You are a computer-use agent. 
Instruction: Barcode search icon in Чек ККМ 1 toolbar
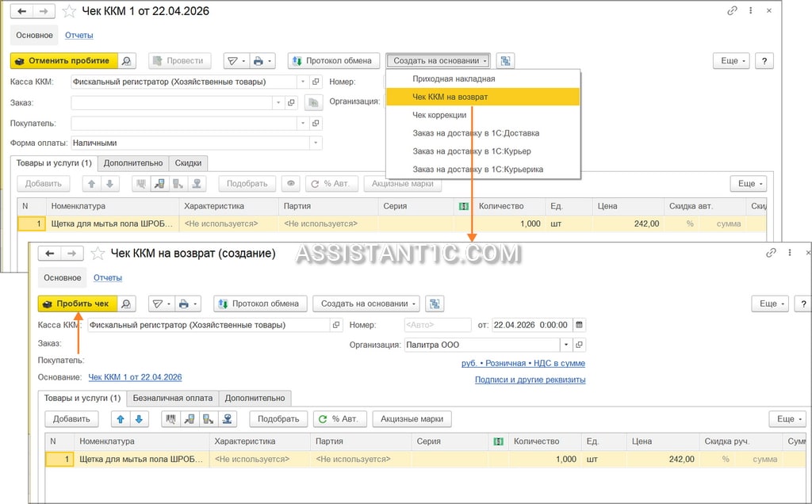click(x=141, y=184)
